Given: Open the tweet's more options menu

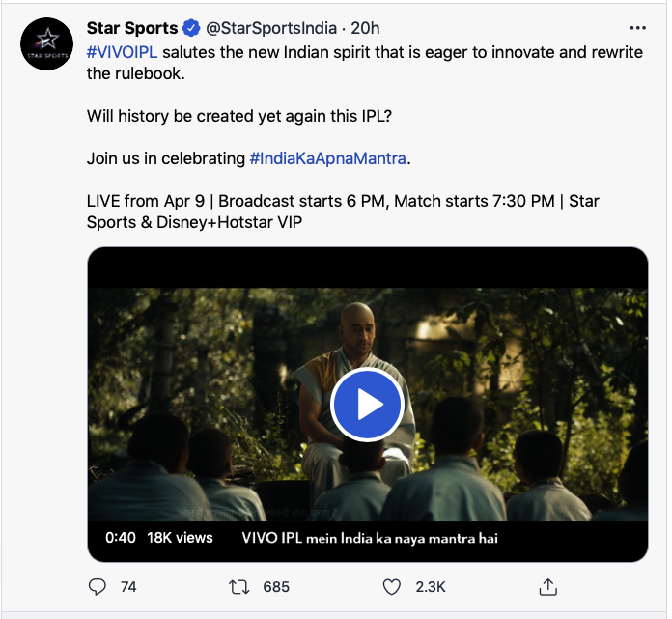Looking at the screenshot, I should coord(636,28).
